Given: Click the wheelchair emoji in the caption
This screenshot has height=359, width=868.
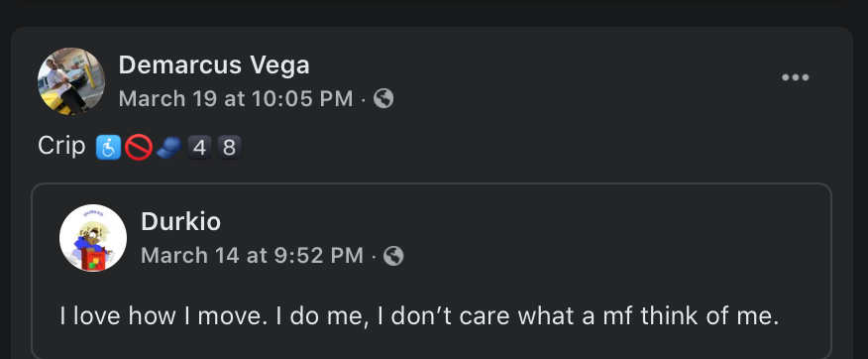Looking at the screenshot, I should click(x=108, y=148).
